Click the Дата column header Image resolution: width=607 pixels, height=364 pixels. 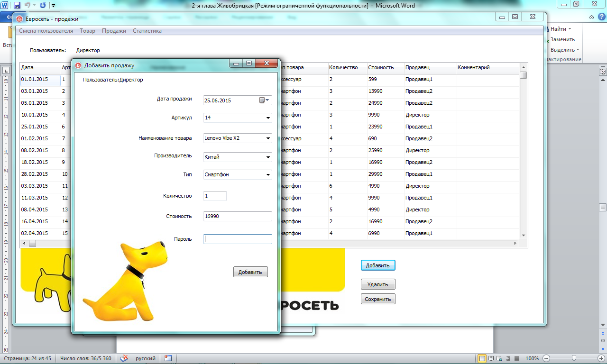click(x=40, y=68)
